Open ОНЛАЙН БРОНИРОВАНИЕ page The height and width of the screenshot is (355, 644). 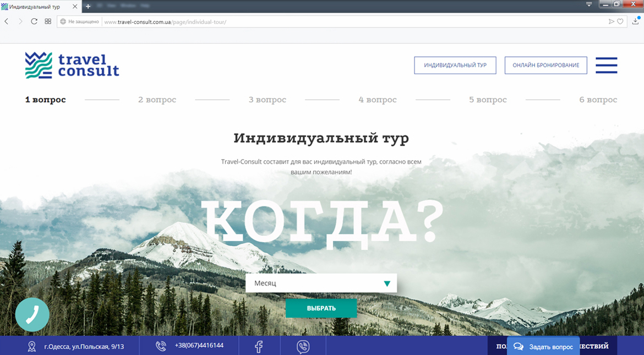[x=545, y=65]
